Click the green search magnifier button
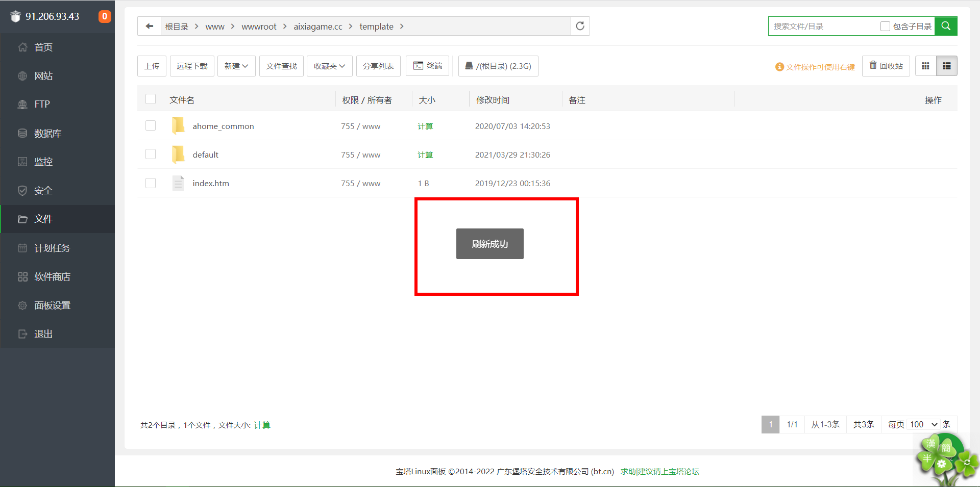Screen dimensions: 980x487 click(x=946, y=26)
